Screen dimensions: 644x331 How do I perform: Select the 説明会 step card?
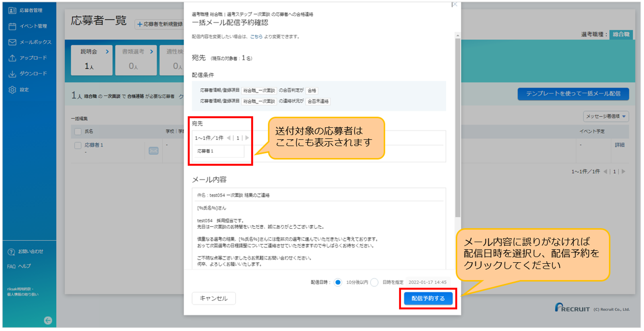91,60
